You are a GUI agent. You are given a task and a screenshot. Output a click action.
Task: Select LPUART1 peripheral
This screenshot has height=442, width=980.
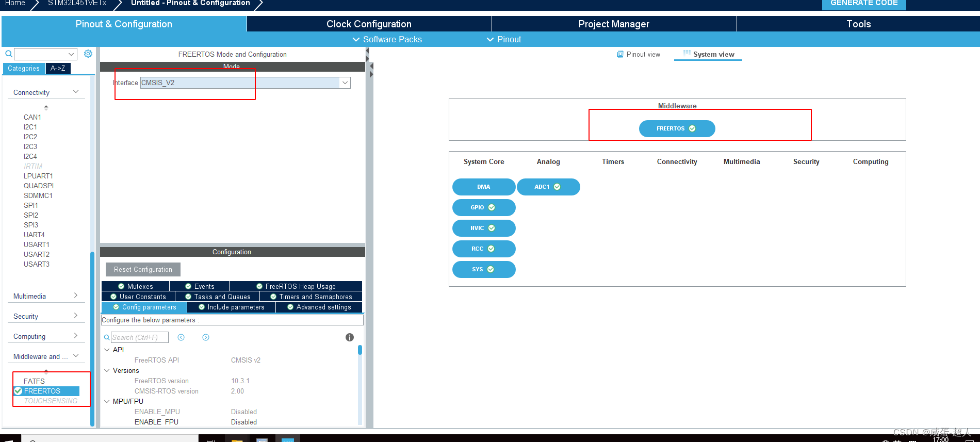[x=38, y=176]
